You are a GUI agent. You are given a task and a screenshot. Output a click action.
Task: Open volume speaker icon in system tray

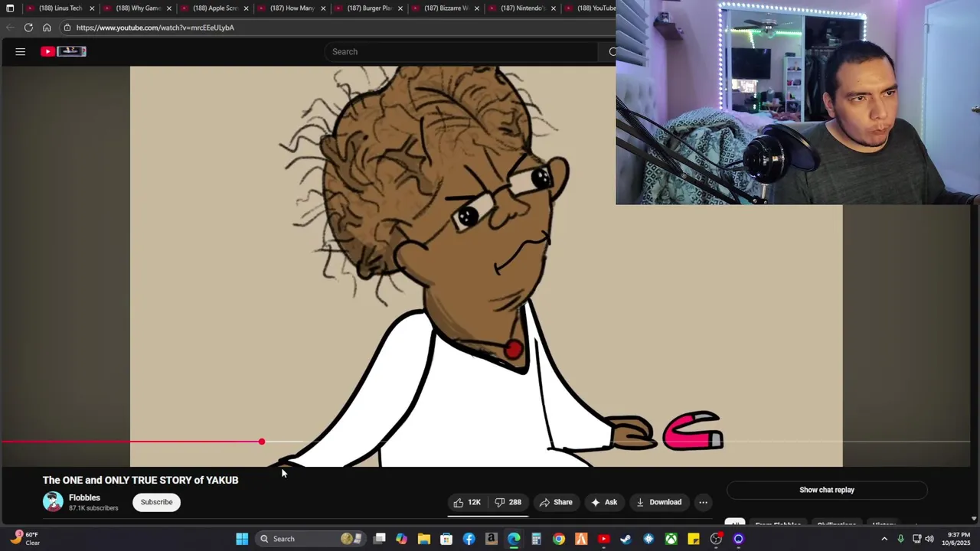[x=929, y=539]
